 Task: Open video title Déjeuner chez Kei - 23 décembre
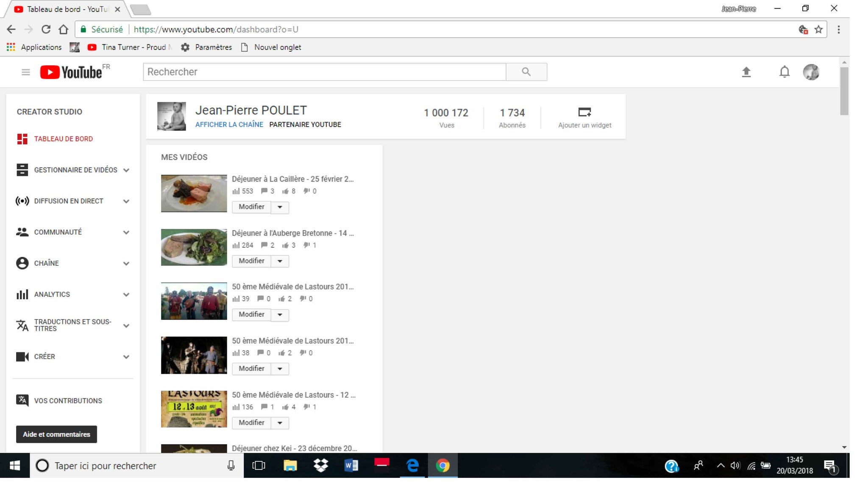point(294,449)
